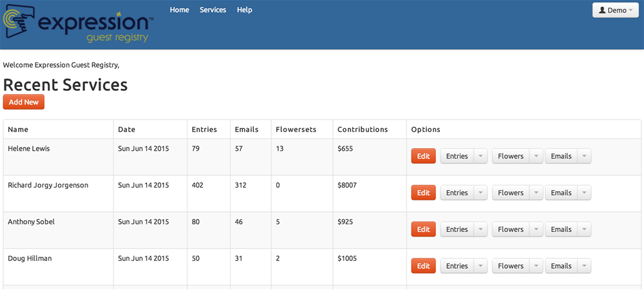This screenshot has height=290, width=644.
Task: Expand Flowers dropdown arrow for Anthony Sobel
Action: [536, 229]
